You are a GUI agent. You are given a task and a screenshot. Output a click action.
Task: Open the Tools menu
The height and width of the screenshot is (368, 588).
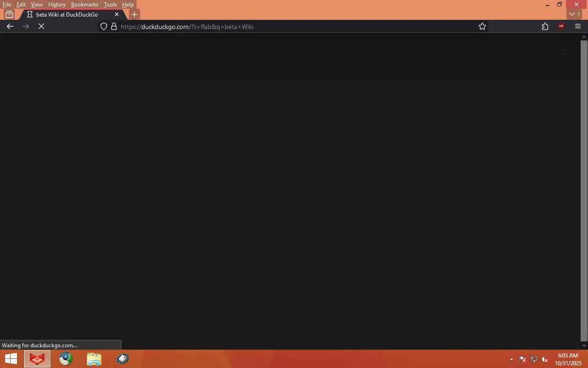[x=110, y=5]
